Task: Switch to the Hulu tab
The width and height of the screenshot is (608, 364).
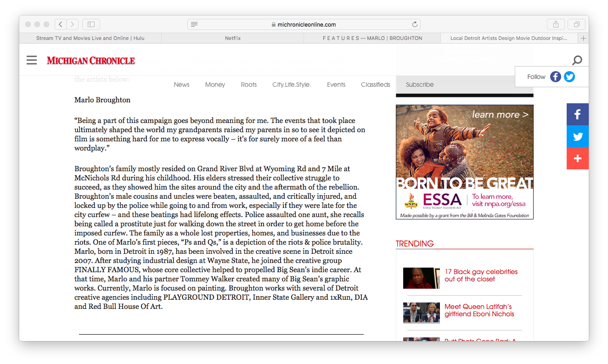Action: (x=90, y=38)
